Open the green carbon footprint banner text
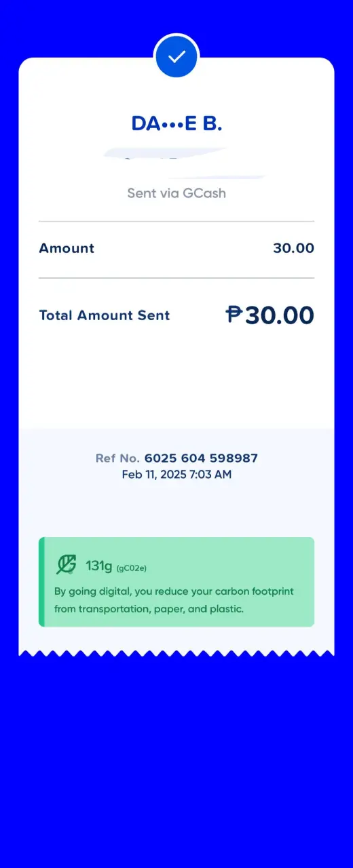 (174, 600)
